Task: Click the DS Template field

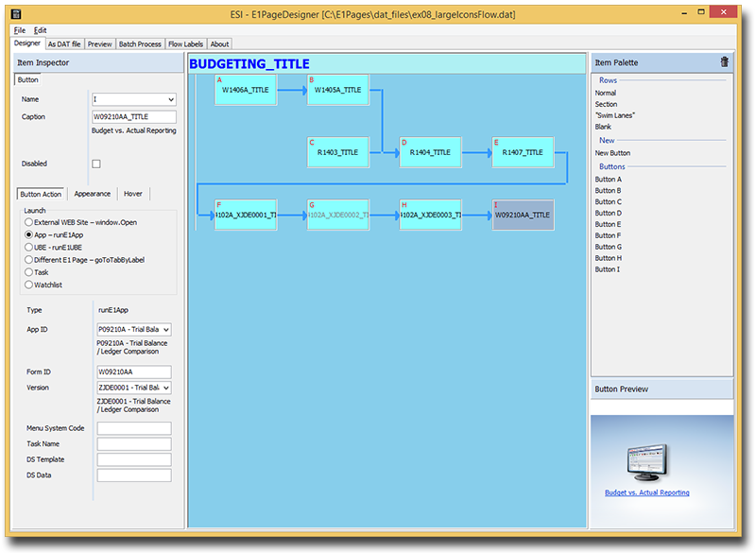Action: pos(134,459)
